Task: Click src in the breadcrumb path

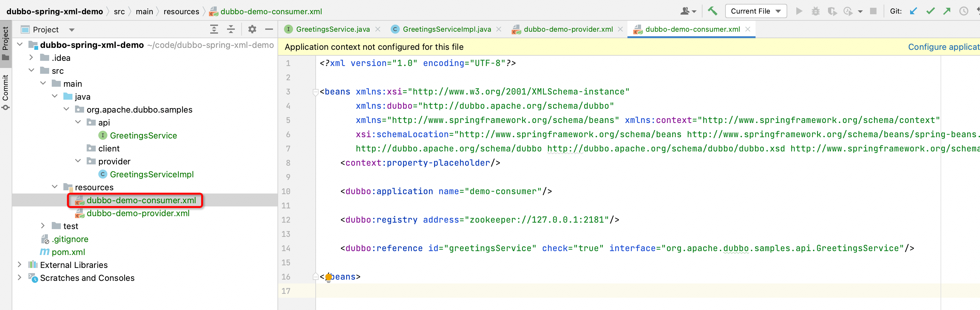Action: [x=119, y=11]
